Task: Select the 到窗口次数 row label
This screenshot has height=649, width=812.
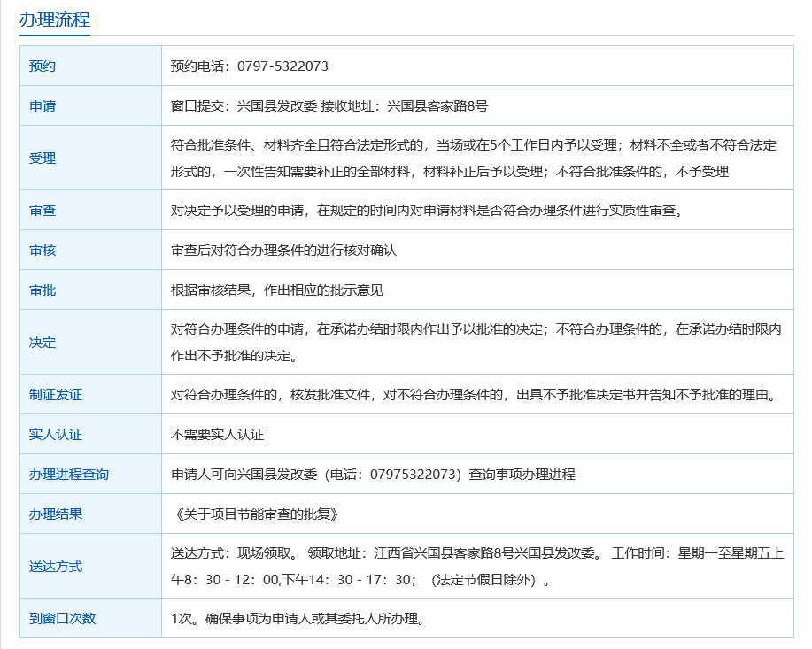Action: (x=62, y=619)
